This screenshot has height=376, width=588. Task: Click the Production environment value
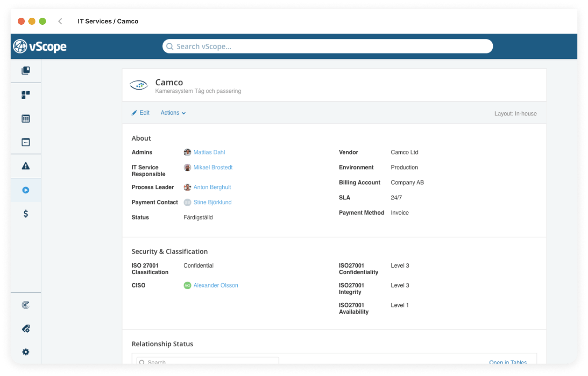(404, 167)
